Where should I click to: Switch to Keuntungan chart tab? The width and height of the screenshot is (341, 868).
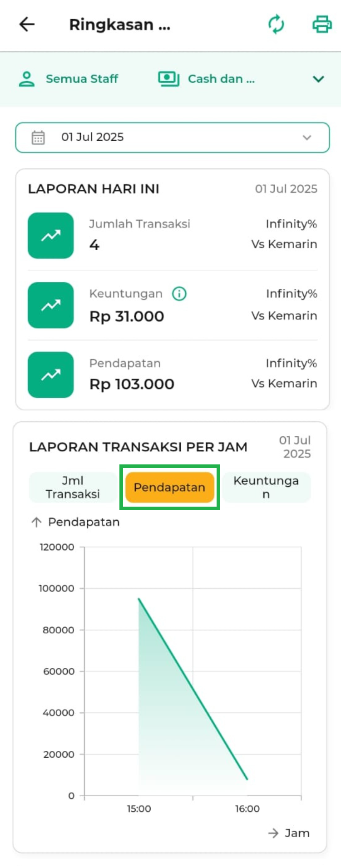tap(266, 487)
